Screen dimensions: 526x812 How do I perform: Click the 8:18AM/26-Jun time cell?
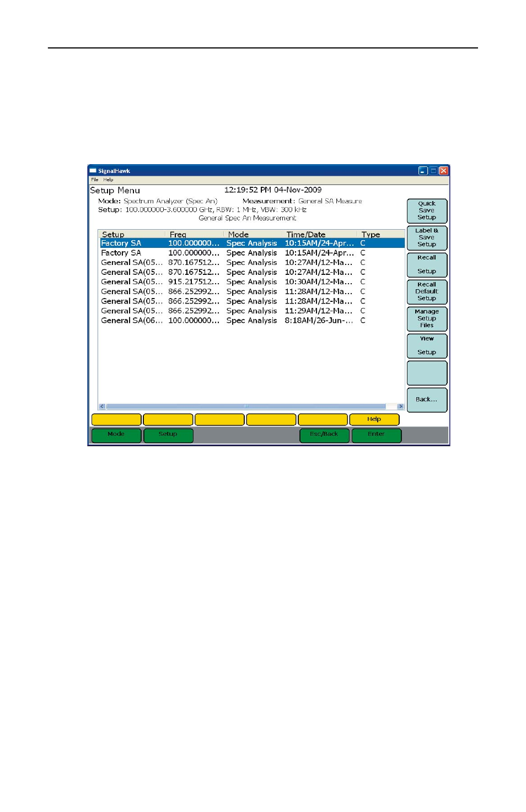319,321
